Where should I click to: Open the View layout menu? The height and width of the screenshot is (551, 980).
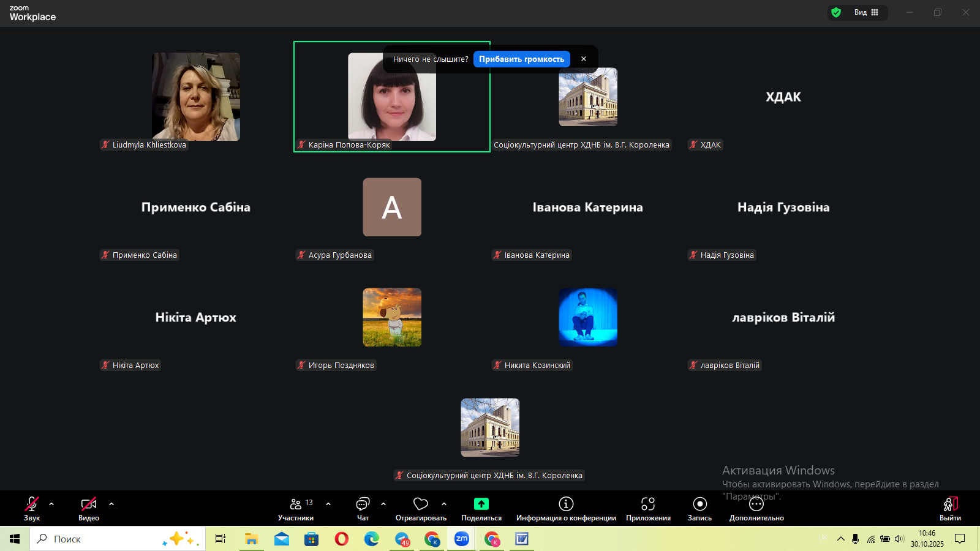coord(866,12)
